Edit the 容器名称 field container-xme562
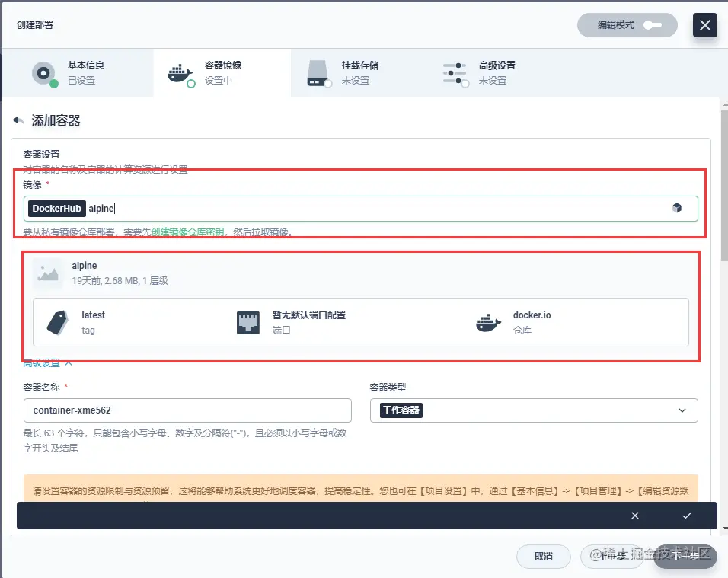The width and height of the screenshot is (728, 578). point(187,410)
